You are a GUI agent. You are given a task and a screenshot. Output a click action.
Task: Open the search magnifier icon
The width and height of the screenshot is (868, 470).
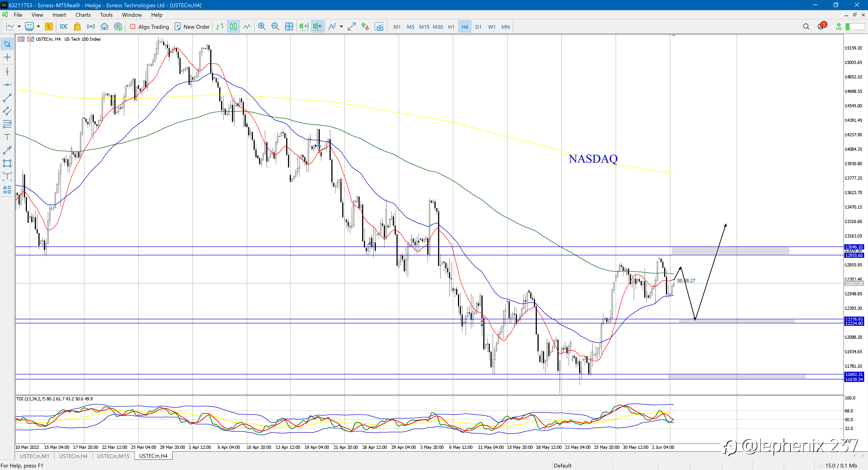pos(806,27)
